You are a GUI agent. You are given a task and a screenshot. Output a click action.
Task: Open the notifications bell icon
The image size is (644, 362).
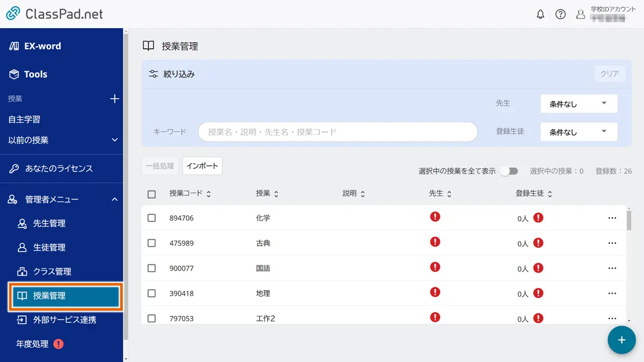pyautogui.click(x=540, y=14)
